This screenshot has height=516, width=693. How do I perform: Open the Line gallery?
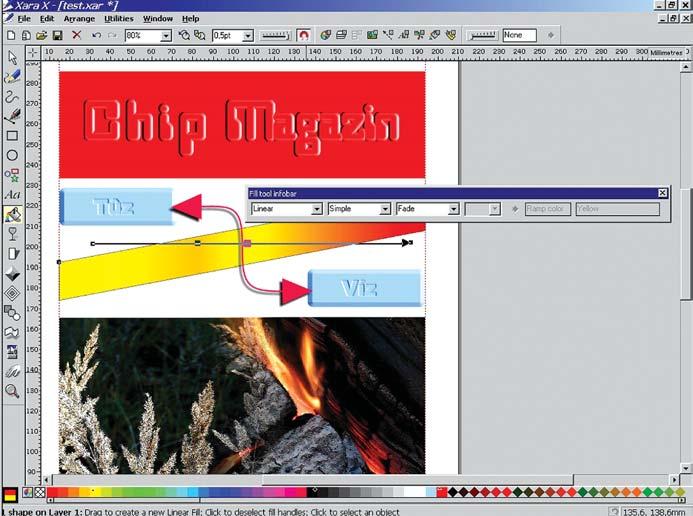[388, 35]
